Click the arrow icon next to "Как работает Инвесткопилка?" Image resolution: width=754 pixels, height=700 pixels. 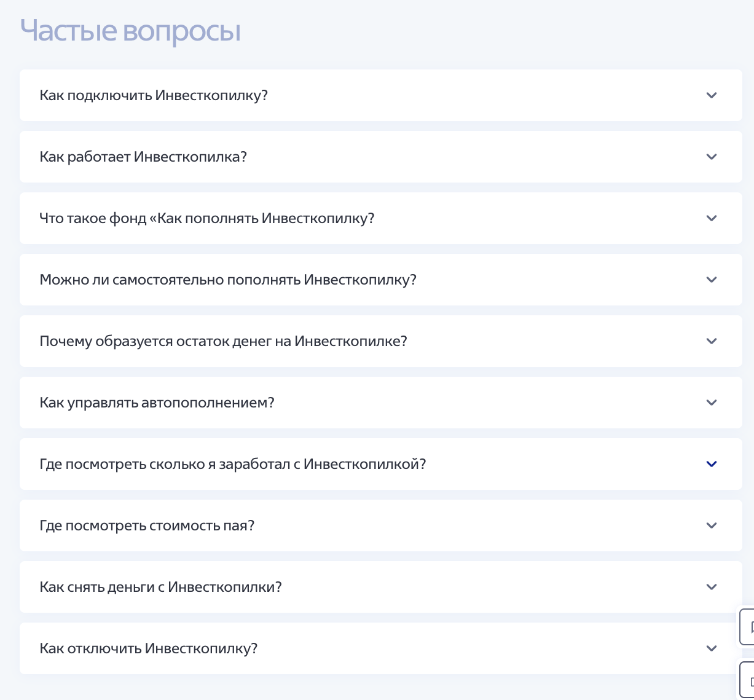(712, 157)
